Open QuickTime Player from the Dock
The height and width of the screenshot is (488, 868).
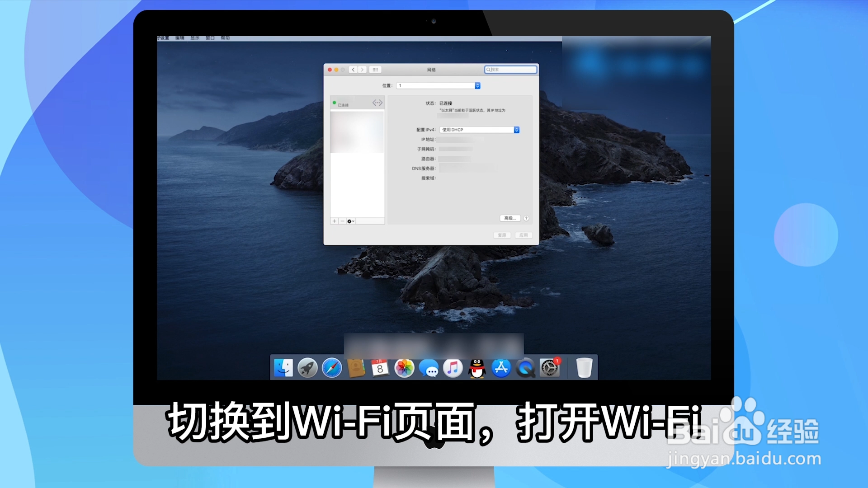click(x=527, y=368)
